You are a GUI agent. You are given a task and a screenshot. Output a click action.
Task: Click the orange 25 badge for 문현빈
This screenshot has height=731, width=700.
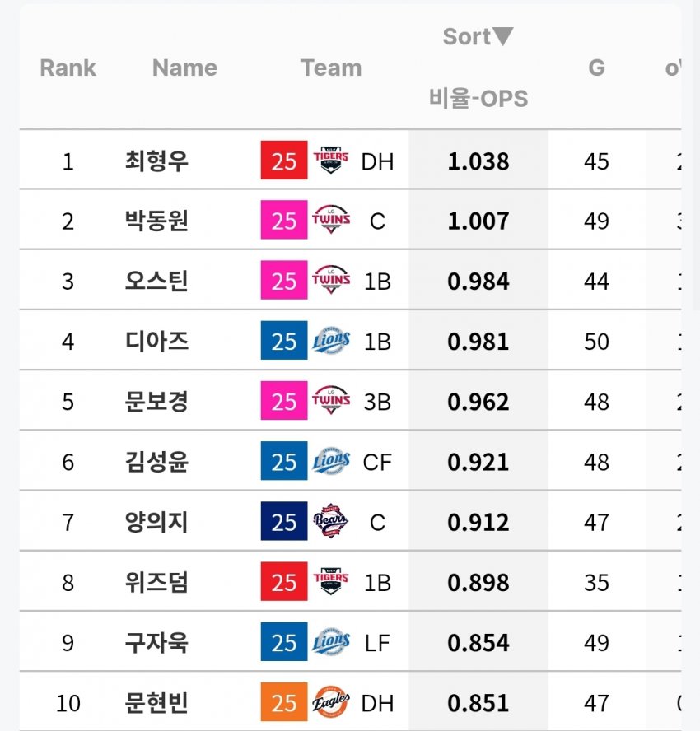tap(284, 701)
